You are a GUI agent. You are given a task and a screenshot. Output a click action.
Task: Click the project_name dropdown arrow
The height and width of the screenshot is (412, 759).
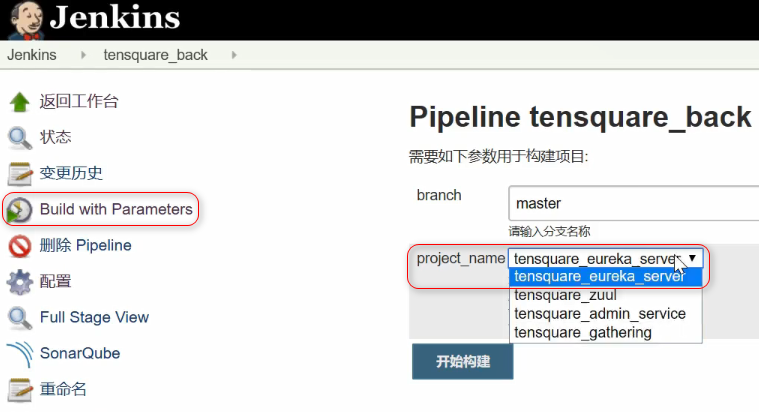tap(692, 258)
